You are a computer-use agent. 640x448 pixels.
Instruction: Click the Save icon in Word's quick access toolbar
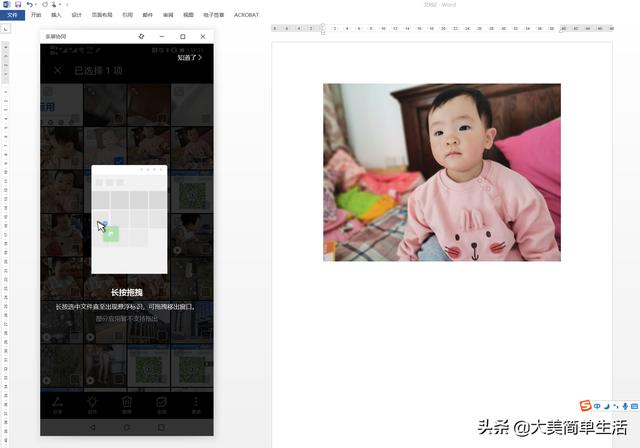[x=18, y=4]
